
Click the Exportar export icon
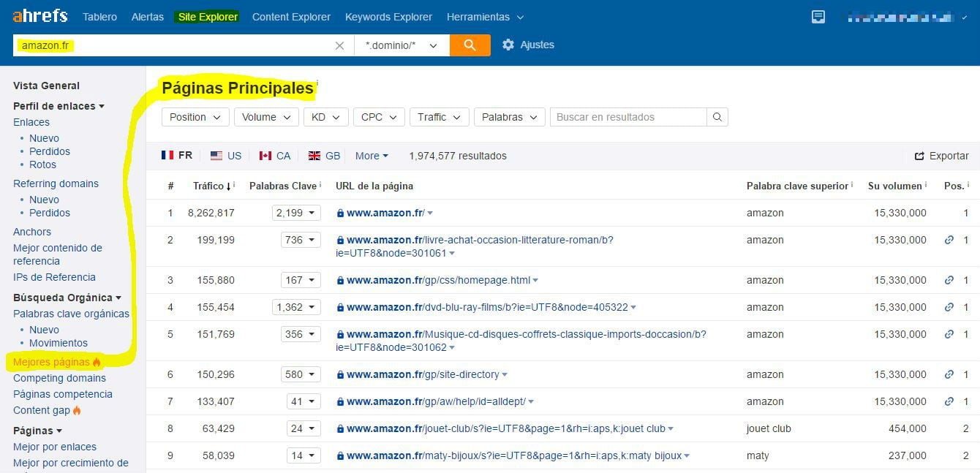(919, 156)
